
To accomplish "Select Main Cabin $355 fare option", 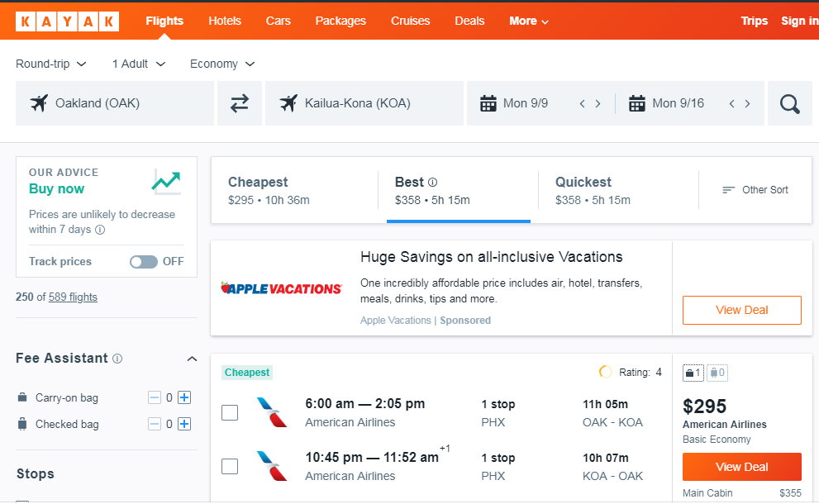I will [x=741, y=493].
